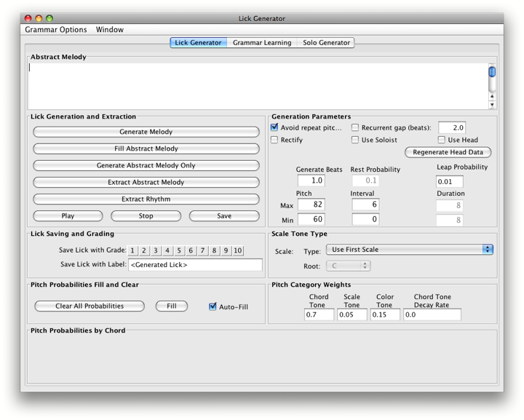Save lick with grade 5
Image resolution: width=524 pixels, height=420 pixels.
click(179, 250)
